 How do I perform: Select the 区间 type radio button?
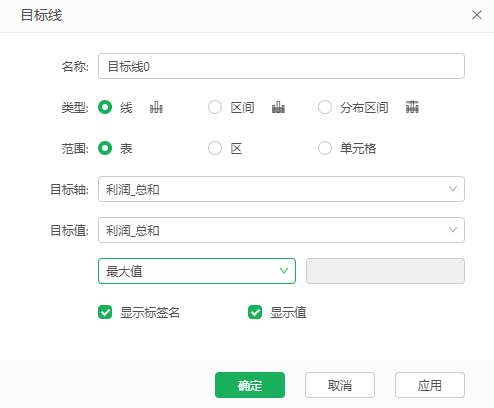[x=215, y=107]
